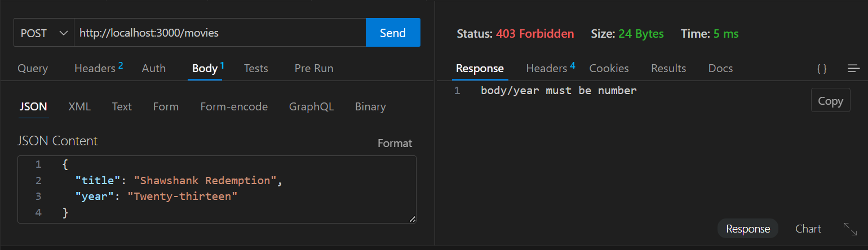Select GraphQL body type
This screenshot has height=250, width=868.
[312, 106]
